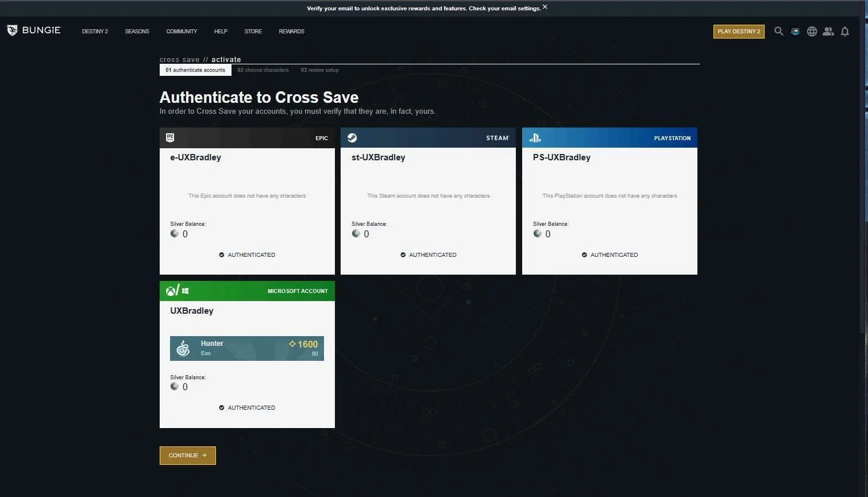Click the 1600 power level value
The width and height of the screenshot is (868, 497).
pos(307,344)
